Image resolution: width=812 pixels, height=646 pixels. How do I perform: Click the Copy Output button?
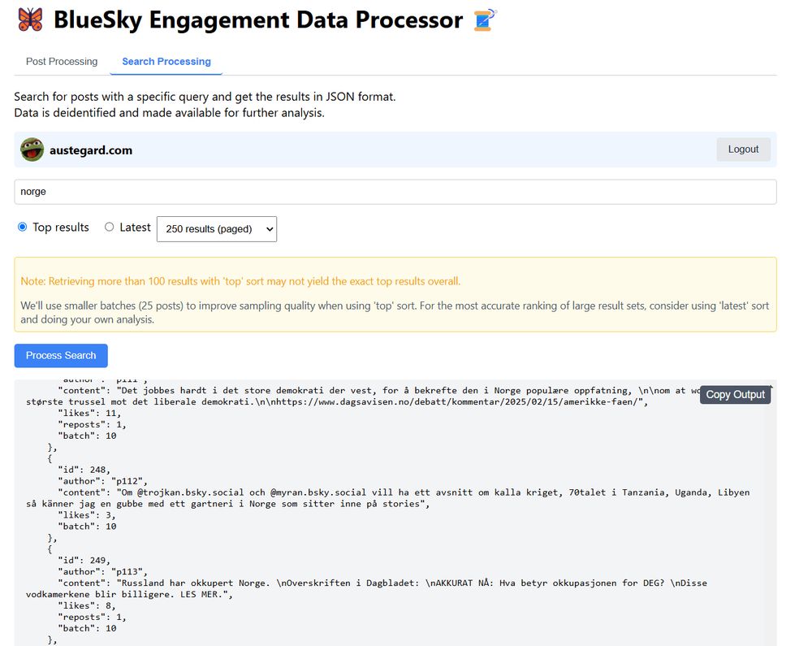734,394
